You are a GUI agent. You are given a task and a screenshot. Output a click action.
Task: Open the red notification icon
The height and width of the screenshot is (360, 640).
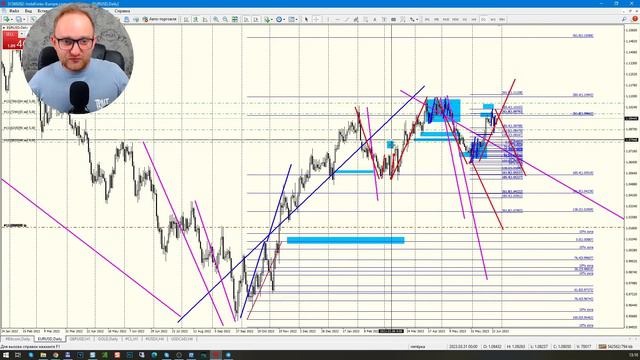pos(635,19)
